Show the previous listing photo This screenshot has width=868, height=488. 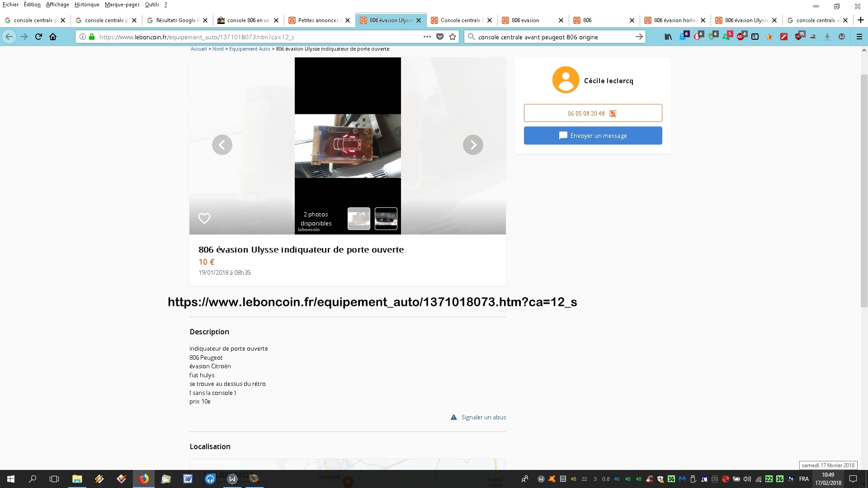[222, 145]
